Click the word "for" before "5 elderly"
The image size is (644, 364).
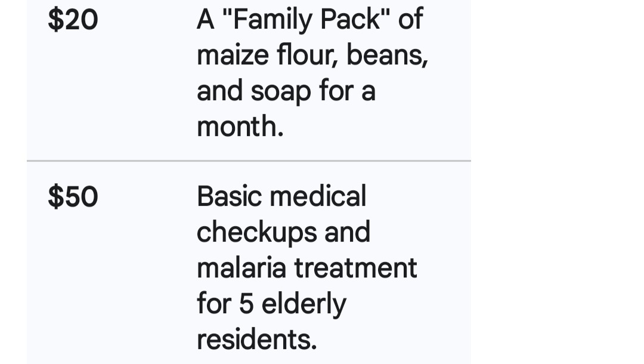[213, 304]
